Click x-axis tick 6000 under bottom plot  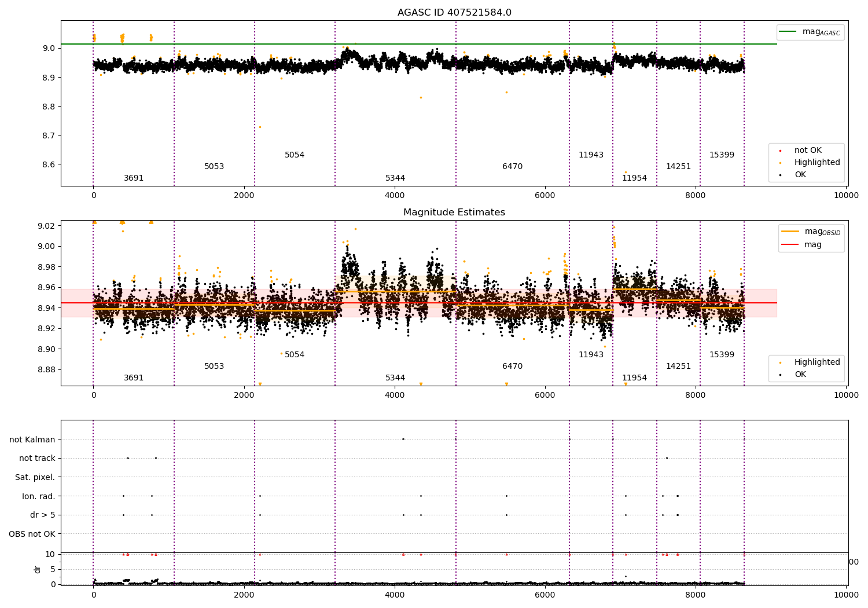pyautogui.click(x=545, y=595)
